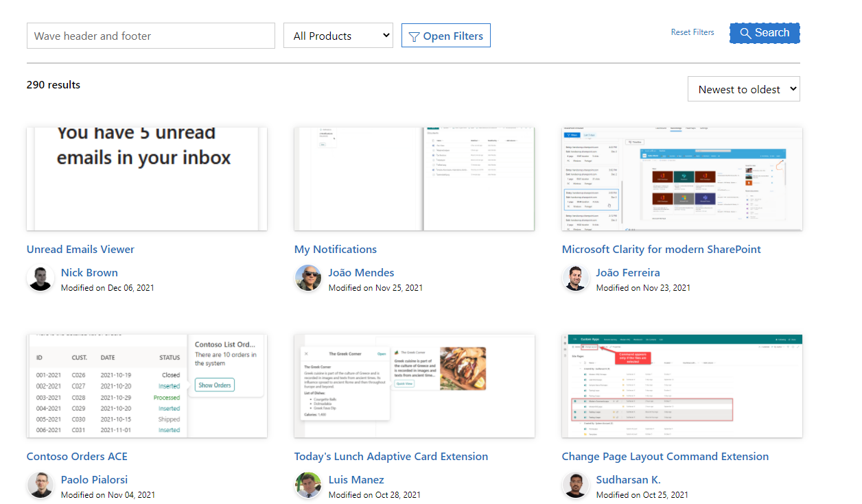Open Paolo Pialorsi's profile picture
This screenshot has width=862, height=504.
pyautogui.click(x=40, y=485)
